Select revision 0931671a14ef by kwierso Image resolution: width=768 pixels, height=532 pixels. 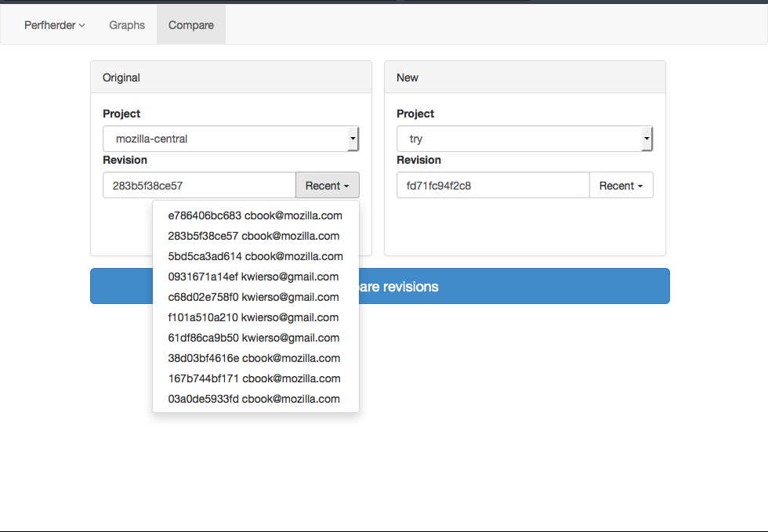coord(253,277)
